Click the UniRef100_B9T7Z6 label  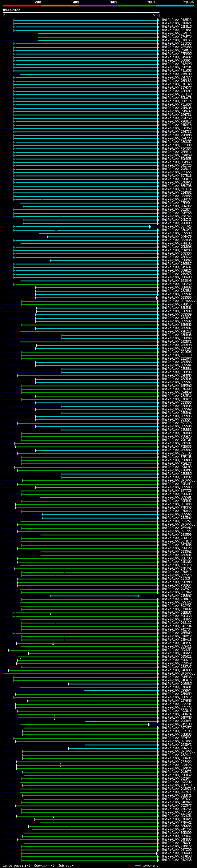(x=177, y=423)
